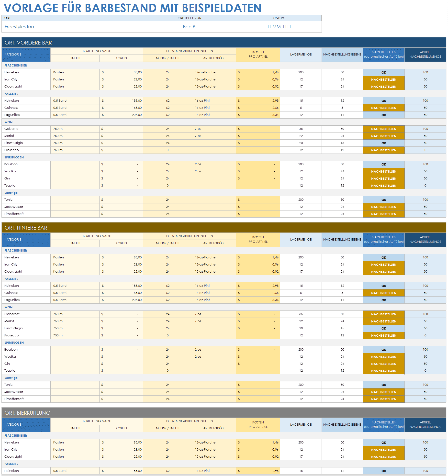Select 'SPIRITUOSEN' category row in Hintere Bar
448x476 pixels.
coord(224,343)
